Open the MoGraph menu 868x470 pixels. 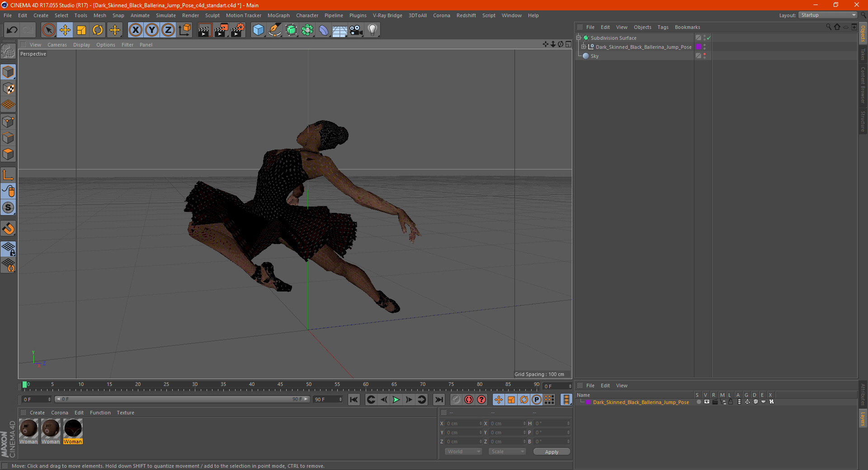(x=278, y=15)
